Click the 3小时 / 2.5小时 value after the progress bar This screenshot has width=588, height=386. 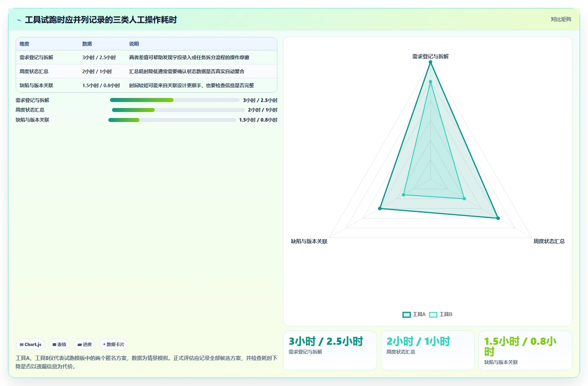260,100
